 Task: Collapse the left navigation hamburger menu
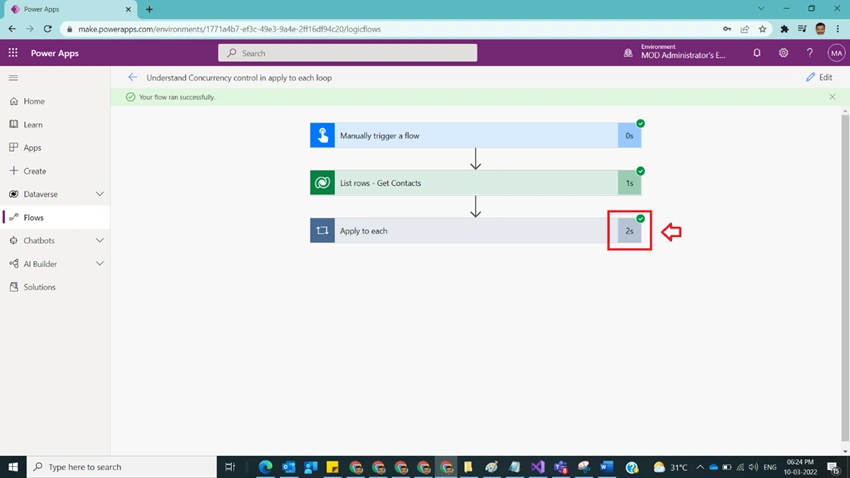click(14, 78)
